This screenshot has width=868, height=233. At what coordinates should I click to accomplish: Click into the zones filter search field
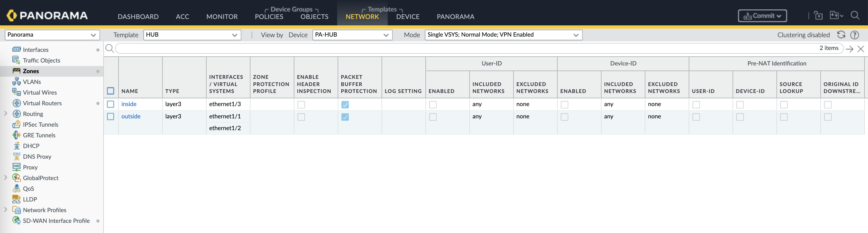465,48
